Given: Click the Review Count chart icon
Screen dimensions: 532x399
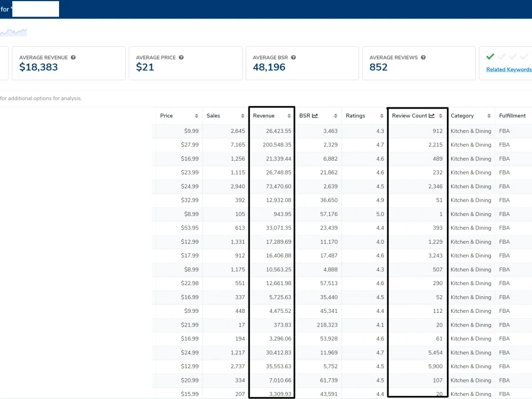Looking at the screenshot, I should click(431, 115).
